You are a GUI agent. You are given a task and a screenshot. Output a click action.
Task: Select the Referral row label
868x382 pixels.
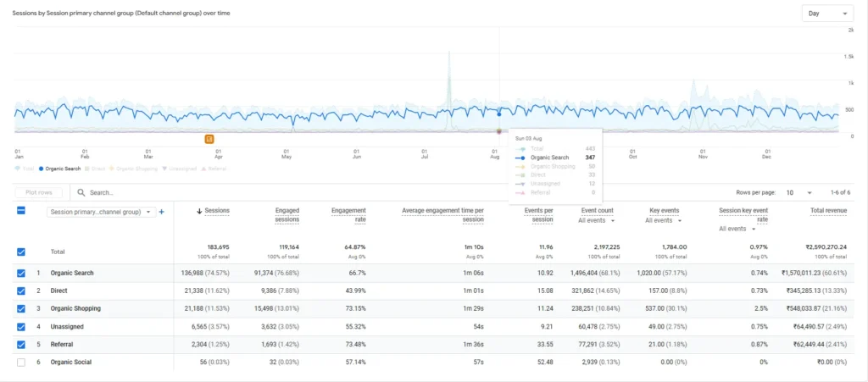[x=61, y=345]
